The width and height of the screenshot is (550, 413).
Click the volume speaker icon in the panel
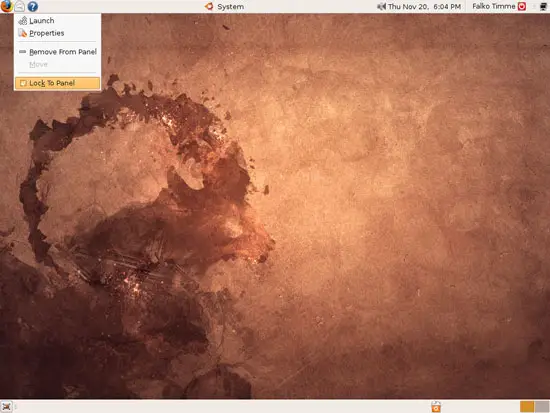click(381, 6)
